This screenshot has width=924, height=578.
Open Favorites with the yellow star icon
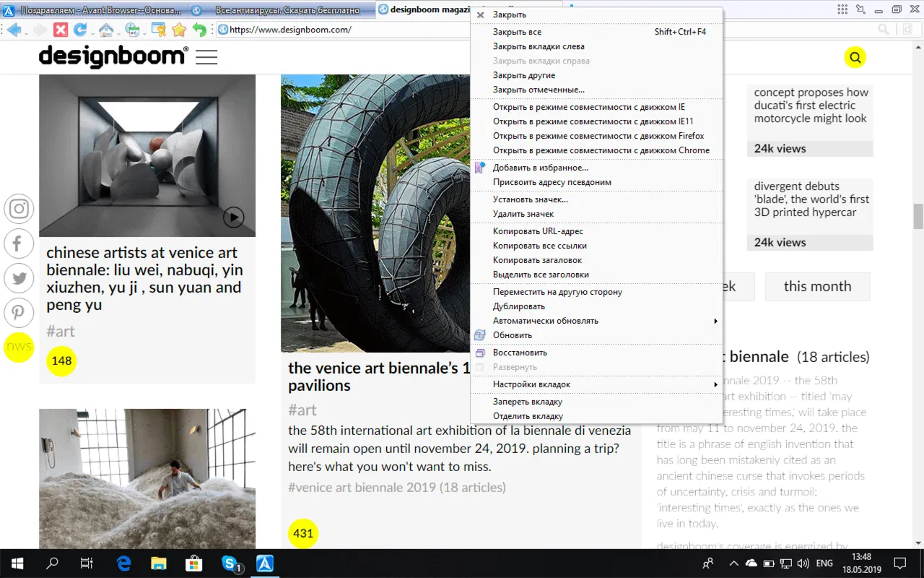(178, 30)
